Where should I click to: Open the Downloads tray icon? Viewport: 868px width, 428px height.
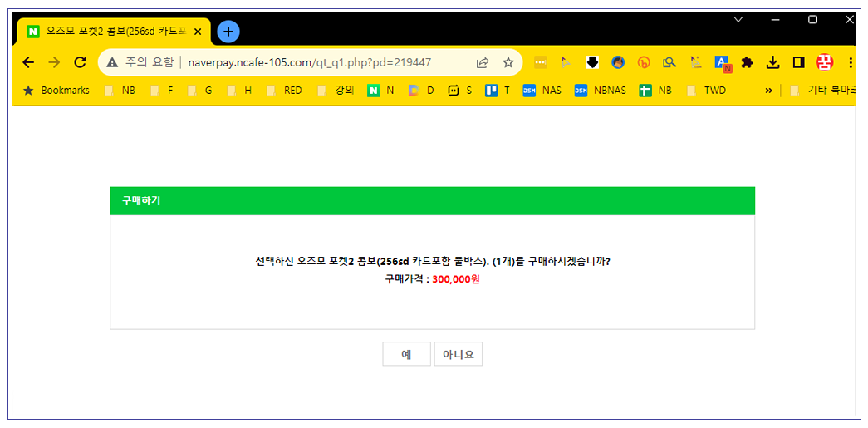point(772,62)
